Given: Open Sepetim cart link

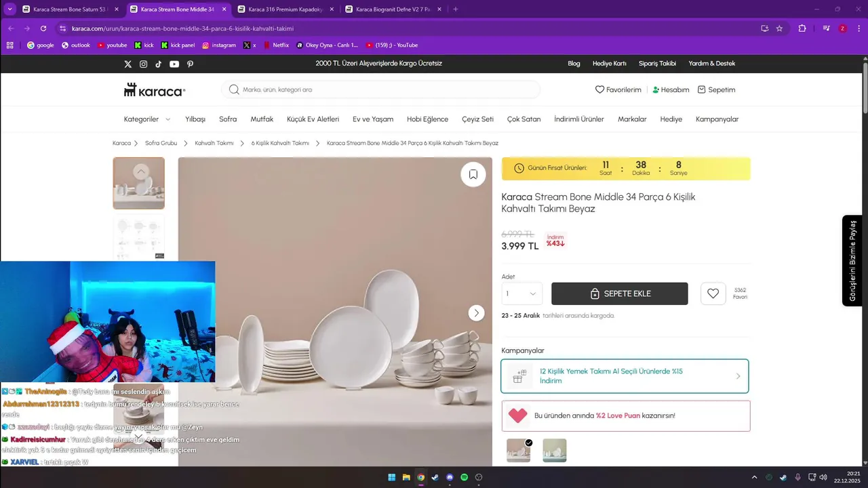Looking at the screenshot, I should 716,89.
